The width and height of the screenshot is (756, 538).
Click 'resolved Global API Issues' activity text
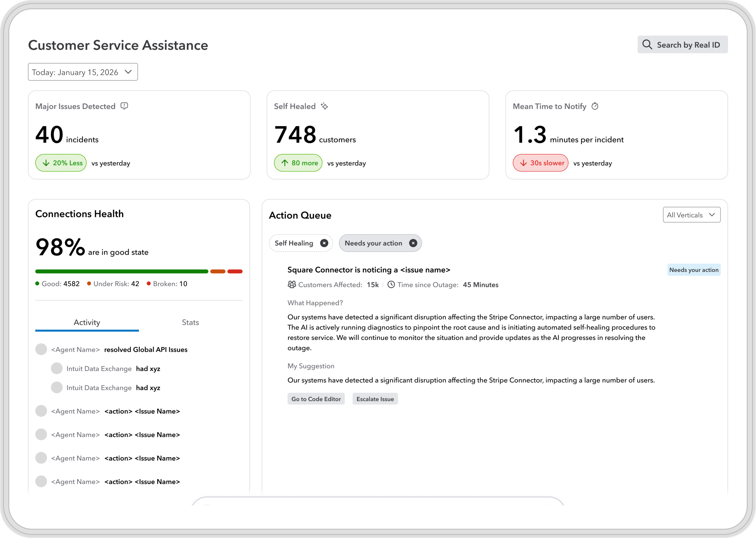point(146,349)
